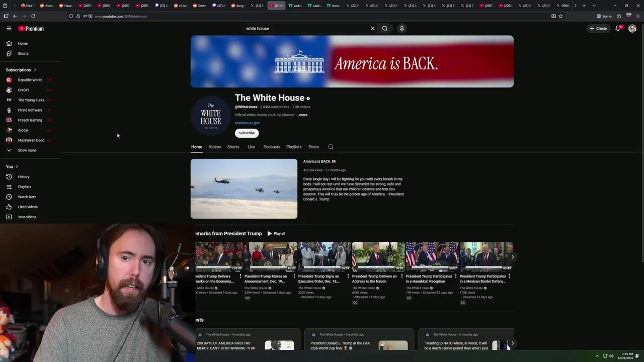Open the Address to the Nation thumbnail
Viewport: 644px width, 362px height.
pos(378,257)
